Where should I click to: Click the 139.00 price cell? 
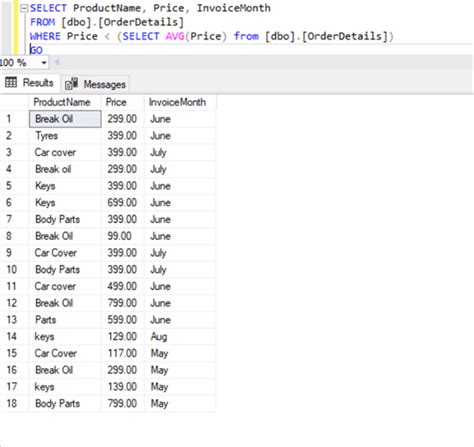point(123,387)
